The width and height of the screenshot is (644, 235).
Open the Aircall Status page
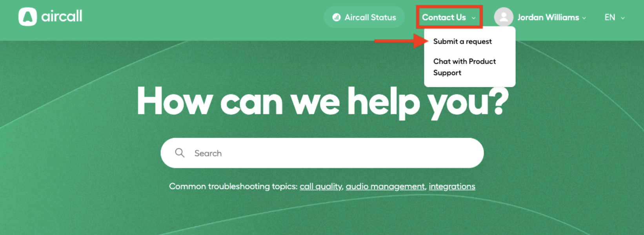point(364,17)
